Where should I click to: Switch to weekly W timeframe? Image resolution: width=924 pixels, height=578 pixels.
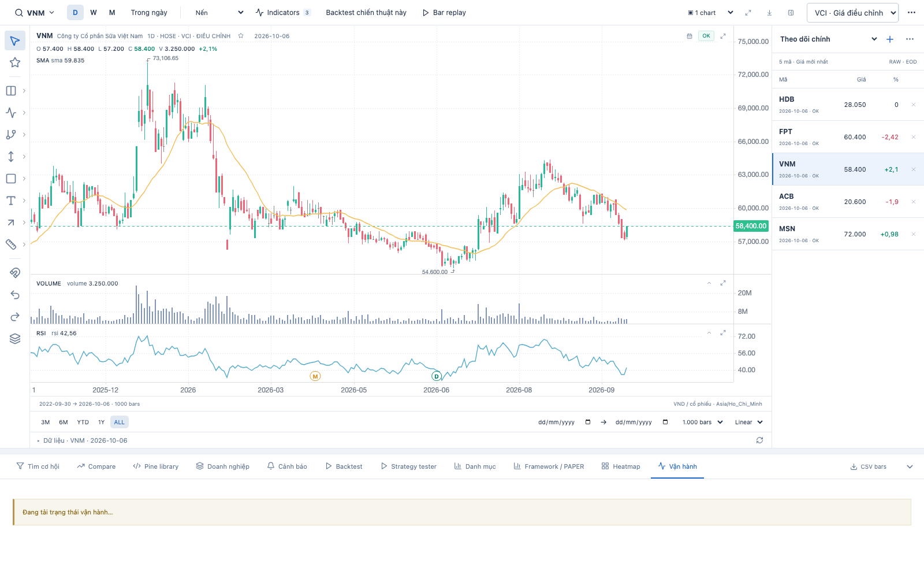tap(94, 13)
